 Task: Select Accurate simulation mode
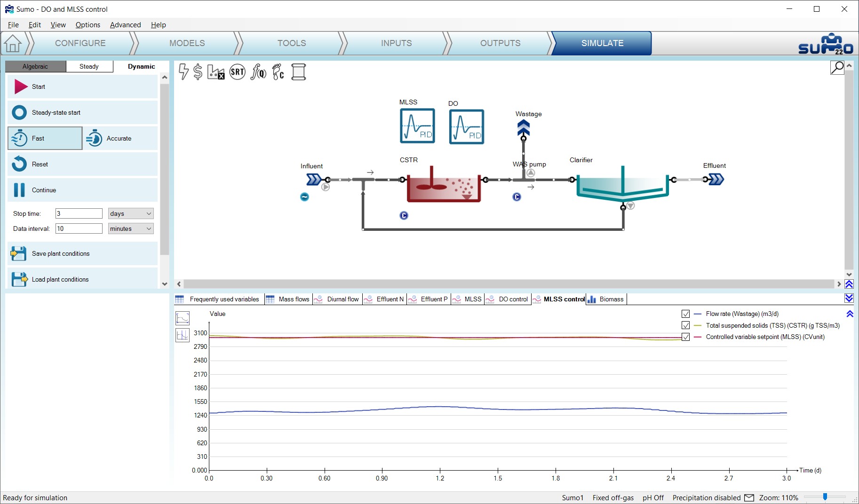point(120,138)
